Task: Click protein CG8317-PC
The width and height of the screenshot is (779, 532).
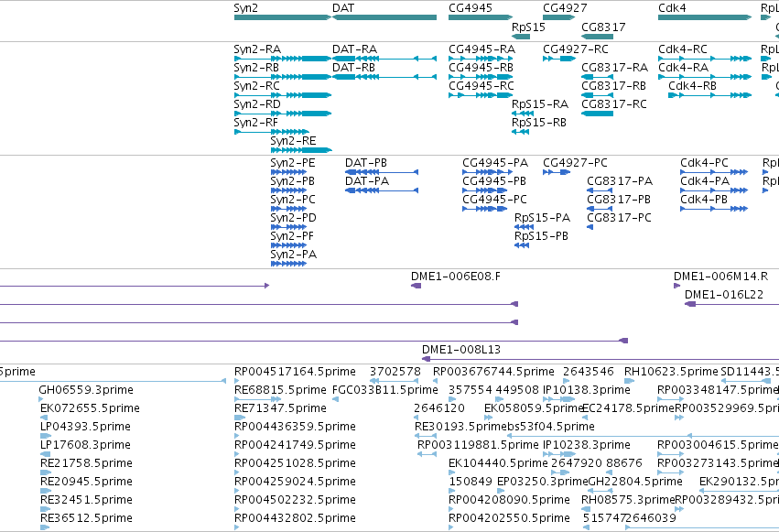Action: point(590,227)
